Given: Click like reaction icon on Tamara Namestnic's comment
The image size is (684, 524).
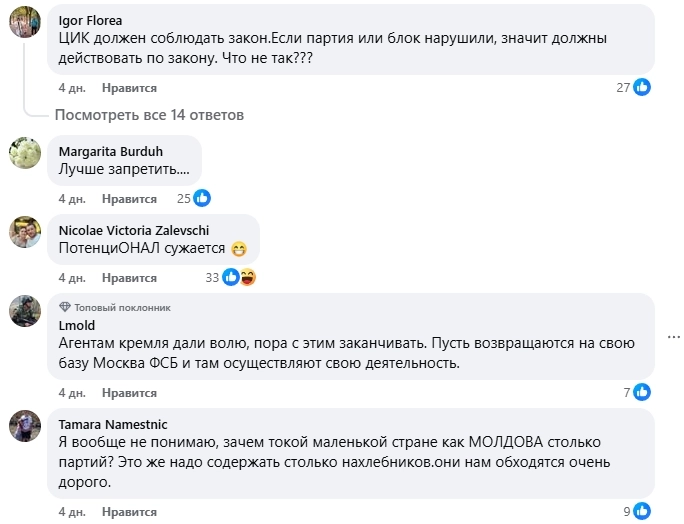Looking at the screenshot, I should pyautogui.click(x=643, y=511).
